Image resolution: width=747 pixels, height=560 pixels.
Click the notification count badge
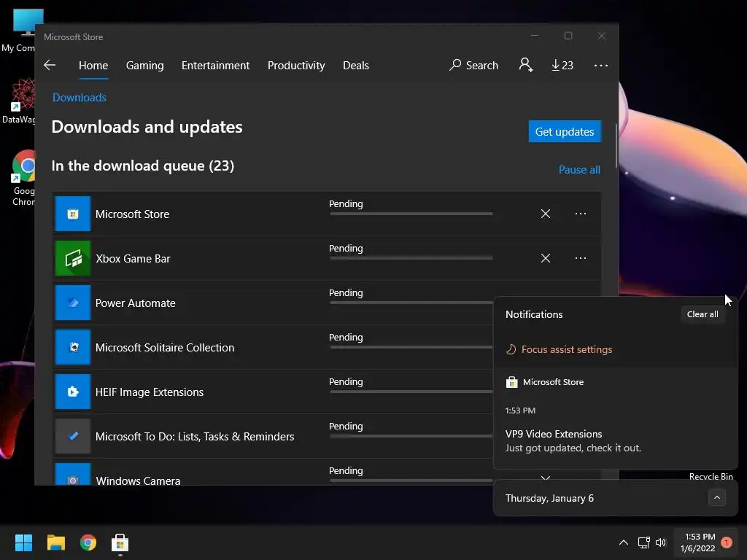click(727, 542)
